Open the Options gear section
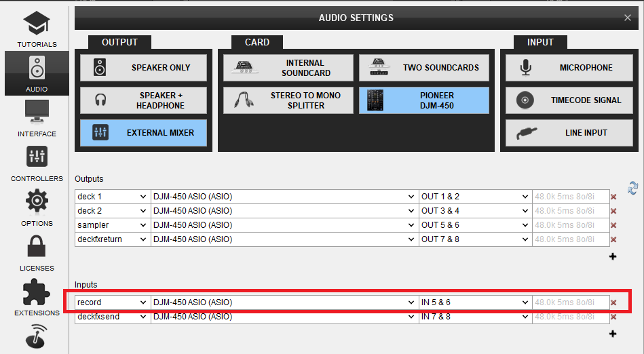The width and height of the screenshot is (644, 354). 37,208
